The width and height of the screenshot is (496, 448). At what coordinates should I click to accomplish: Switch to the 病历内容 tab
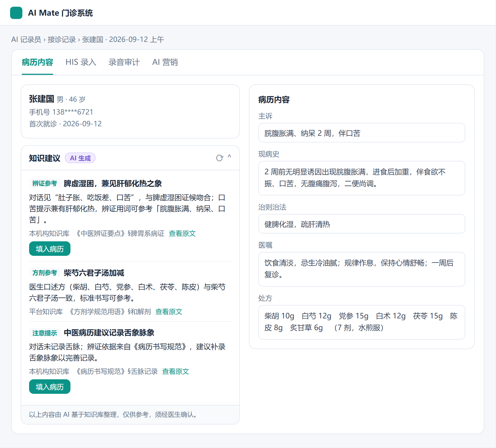(37, 62)
